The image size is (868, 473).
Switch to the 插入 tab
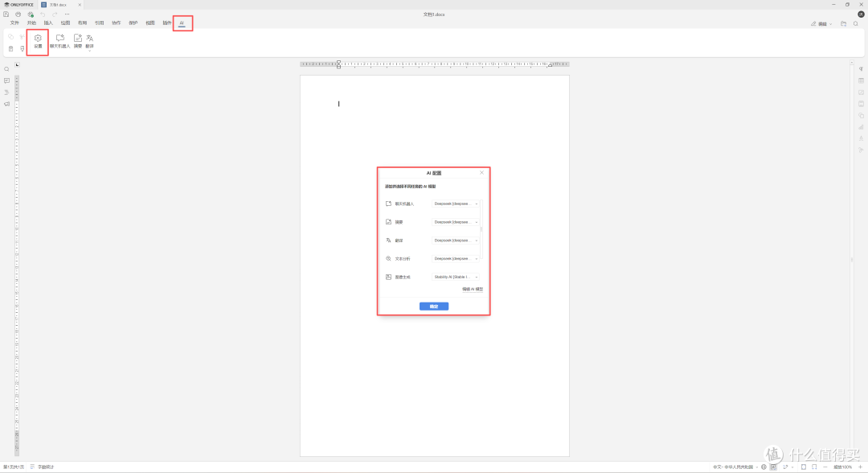tap(48, 23)
